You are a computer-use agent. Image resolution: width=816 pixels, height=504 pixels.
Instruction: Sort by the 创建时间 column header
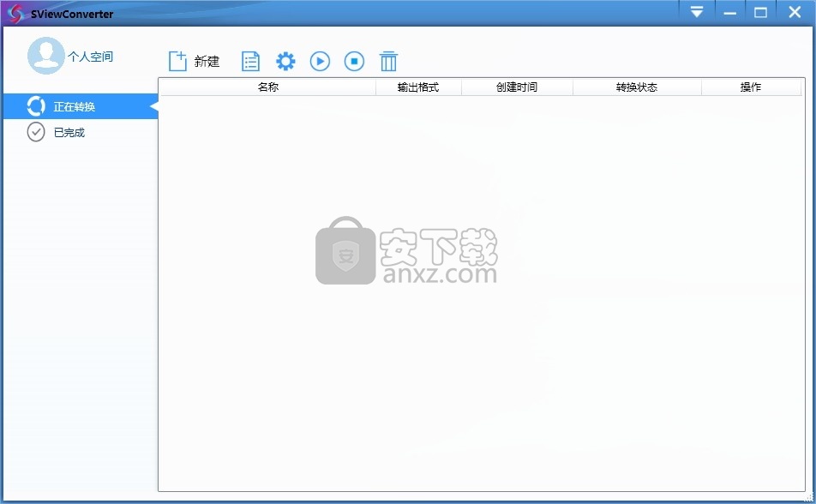pos(517,87)
